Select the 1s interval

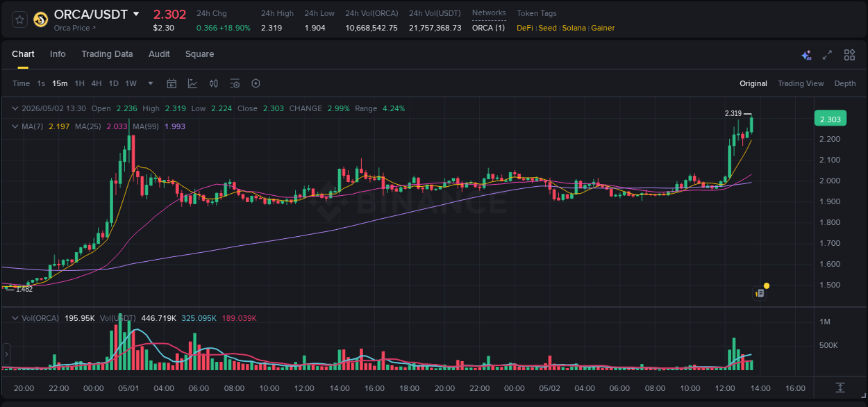coord(41,83)
